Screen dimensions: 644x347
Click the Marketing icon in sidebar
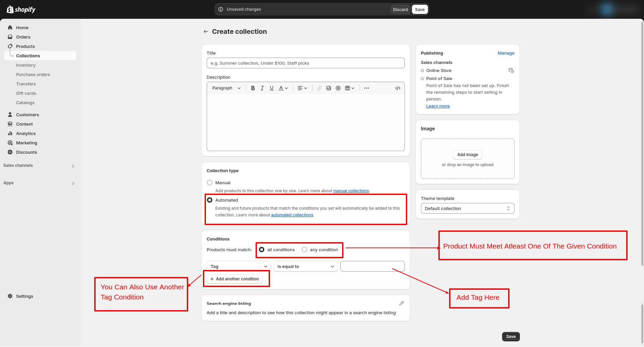pyautogui.click(x=10, y=143)
